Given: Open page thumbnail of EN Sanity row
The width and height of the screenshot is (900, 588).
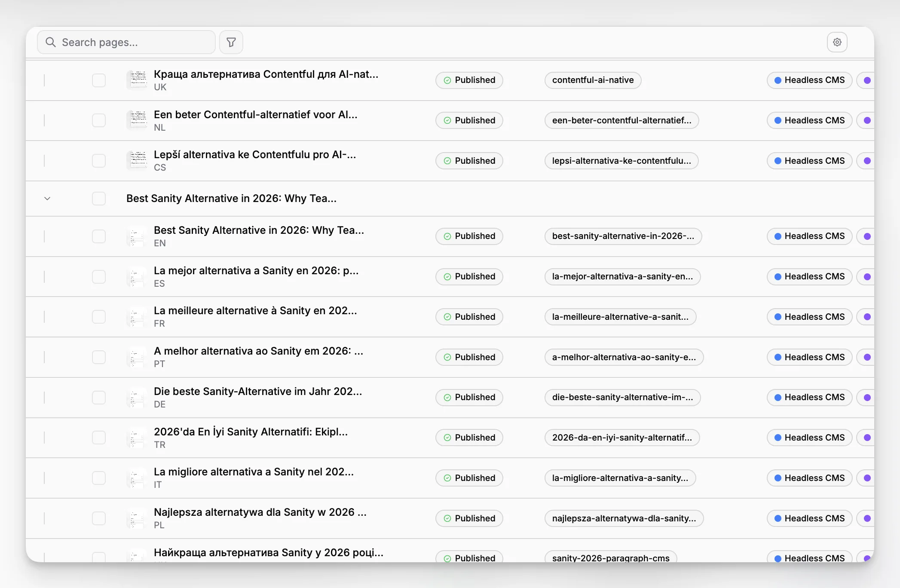Looking at the screenshot, I should (x=137, y=236).
